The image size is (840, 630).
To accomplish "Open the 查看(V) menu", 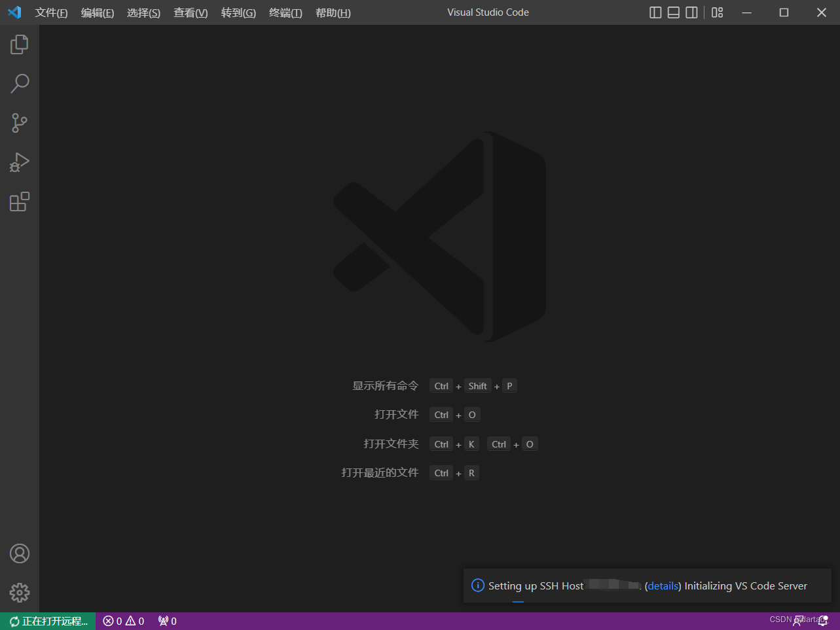I will (191, 13).
